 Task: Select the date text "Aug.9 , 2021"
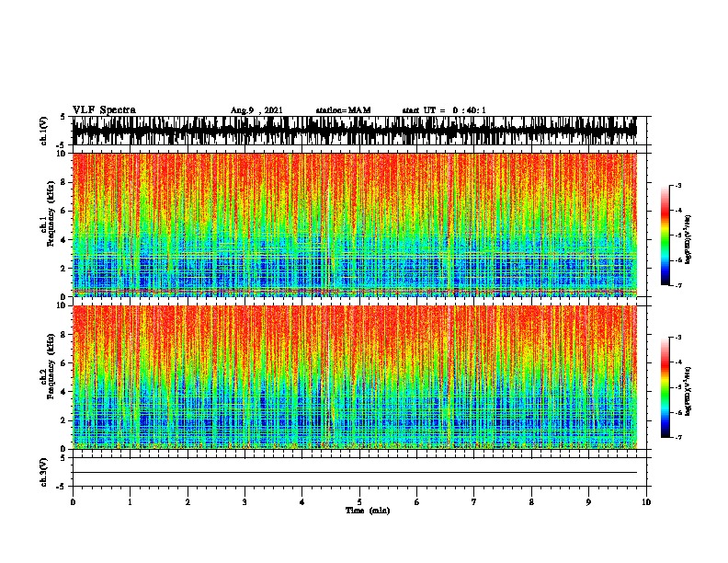click(x=256, y=110)
